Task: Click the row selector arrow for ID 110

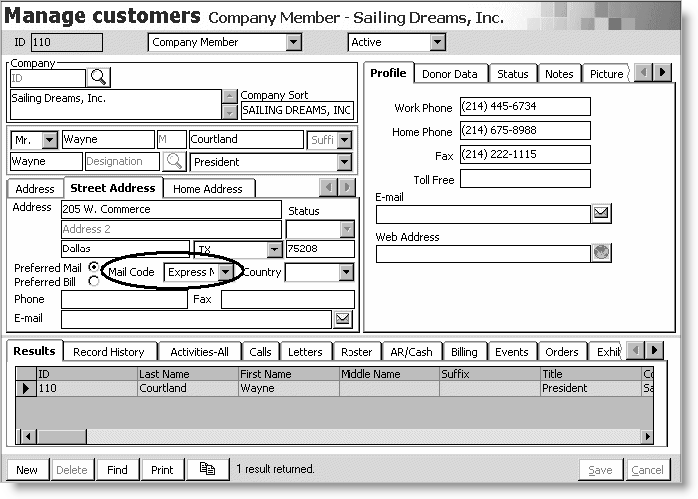Action: [x=26, y=388]
